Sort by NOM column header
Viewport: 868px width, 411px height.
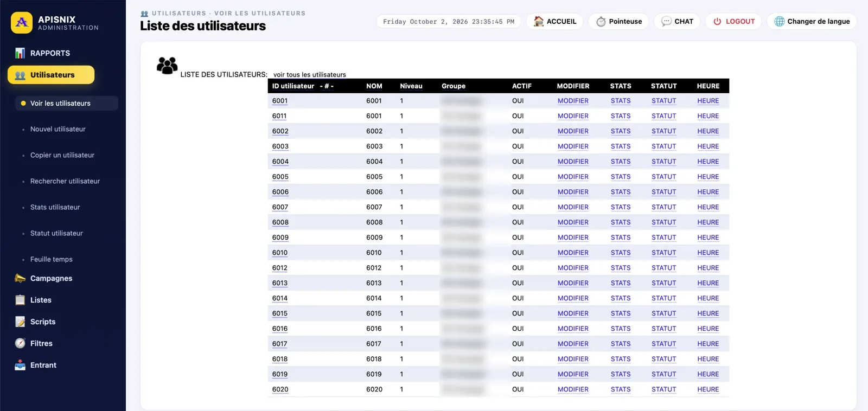pos(374,86)
